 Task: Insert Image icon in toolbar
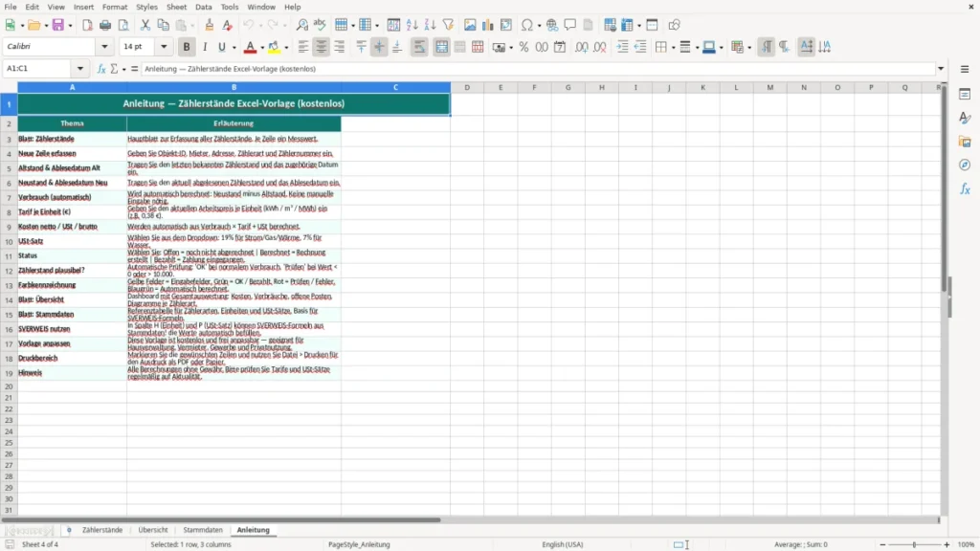point(470,25)
